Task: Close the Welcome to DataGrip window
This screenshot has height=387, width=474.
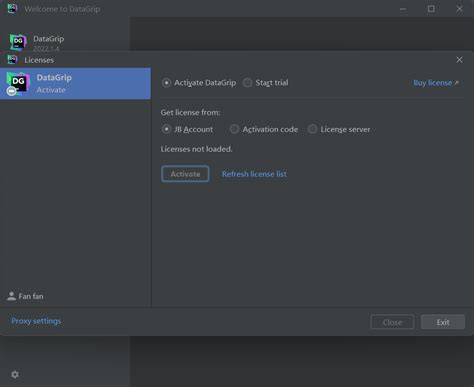Action: [459, 9]
